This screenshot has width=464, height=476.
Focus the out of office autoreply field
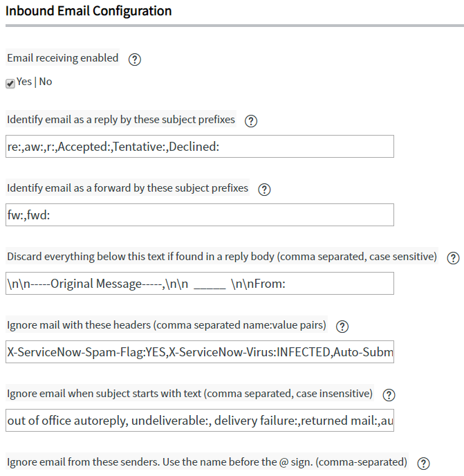[199, 420]
